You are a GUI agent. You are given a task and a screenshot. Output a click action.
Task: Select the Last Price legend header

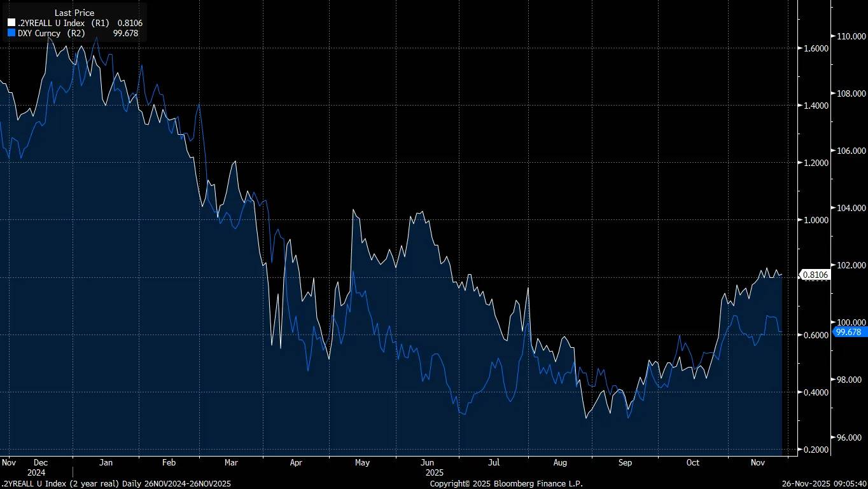click(x=74, y=13)
